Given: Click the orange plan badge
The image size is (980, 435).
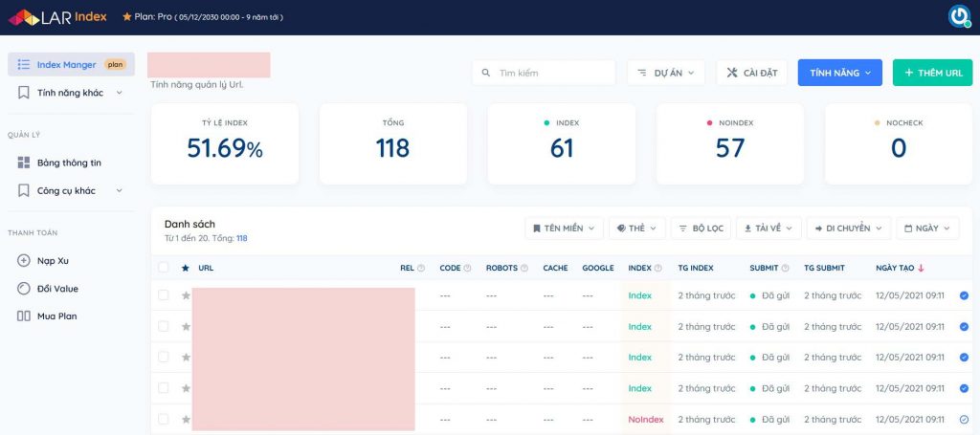Looking at the screenshot, I should (115, 64).
